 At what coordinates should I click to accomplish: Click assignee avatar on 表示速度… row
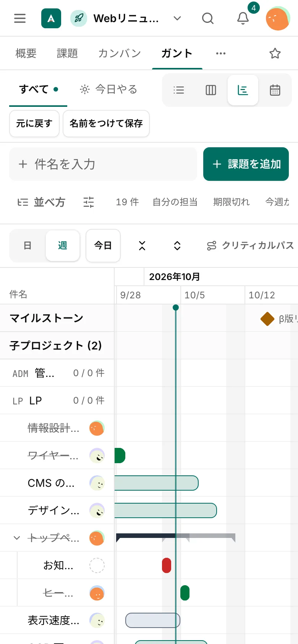tap(97, 620)
